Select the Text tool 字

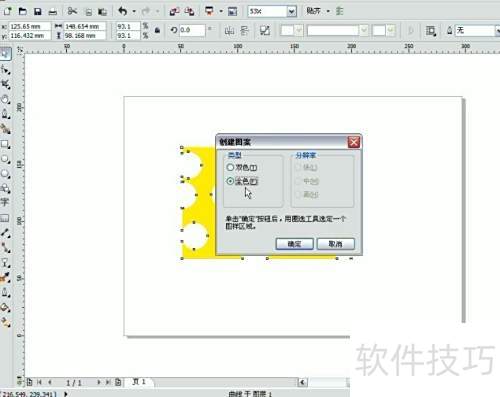pyautogui.click(x=5, y=202)
